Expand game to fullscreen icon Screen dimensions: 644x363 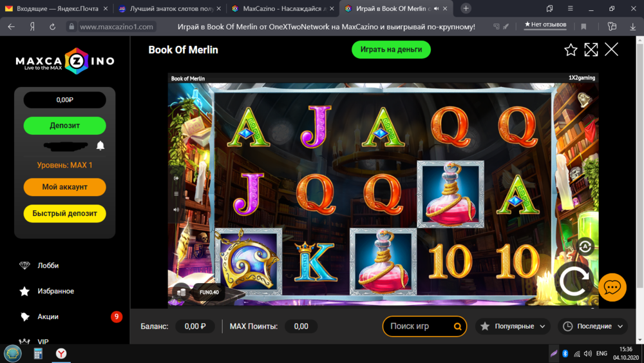tap(591, 50)
